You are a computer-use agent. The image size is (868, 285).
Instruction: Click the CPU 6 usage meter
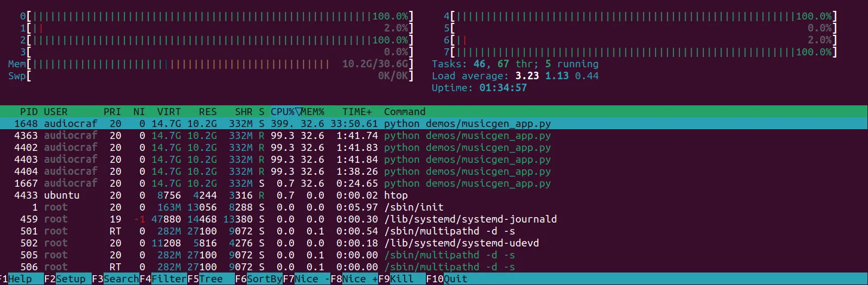(x=641, y=40)
